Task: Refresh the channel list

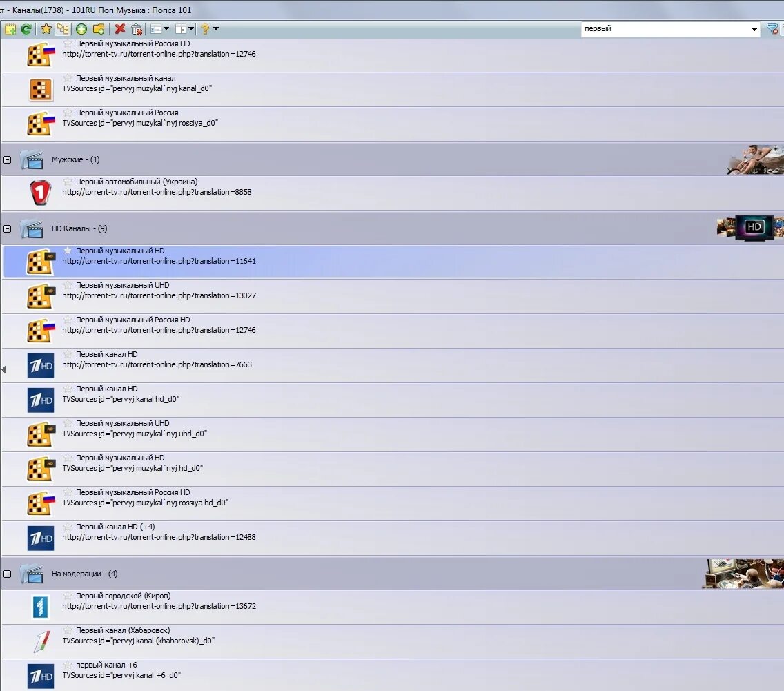Action: [26, 29]
